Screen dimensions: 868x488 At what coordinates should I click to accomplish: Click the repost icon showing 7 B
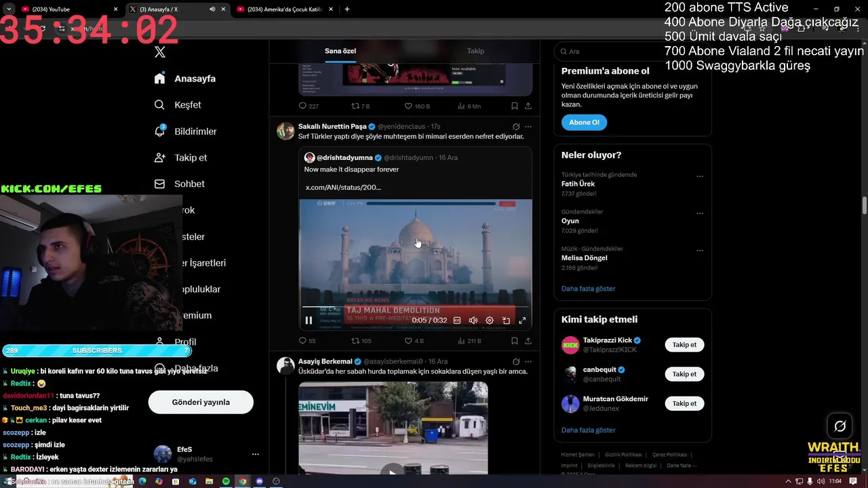[x=355, y=106]
